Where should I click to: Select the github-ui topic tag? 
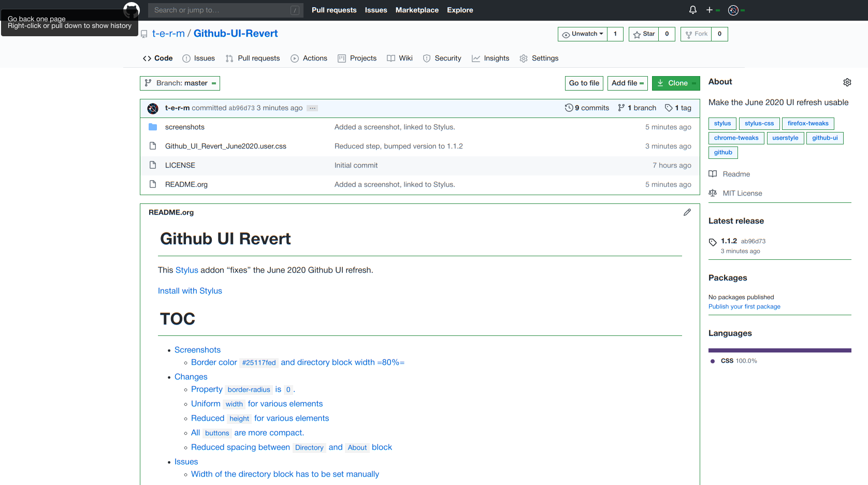tap(825, 138)
